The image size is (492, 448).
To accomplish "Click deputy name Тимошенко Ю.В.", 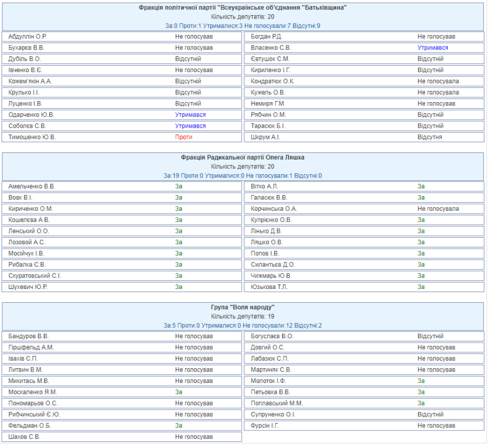I will (32, 137).
